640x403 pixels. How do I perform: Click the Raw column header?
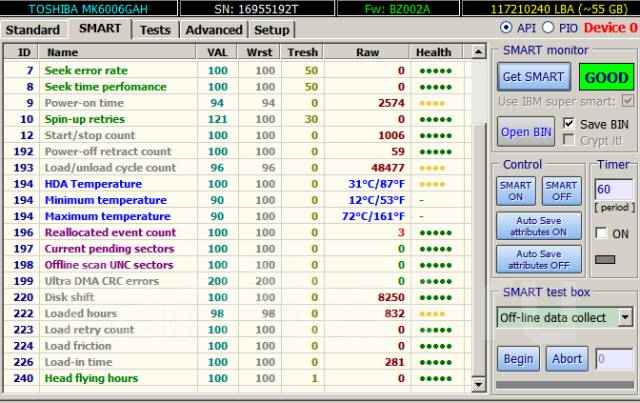(x=367, y=52)
